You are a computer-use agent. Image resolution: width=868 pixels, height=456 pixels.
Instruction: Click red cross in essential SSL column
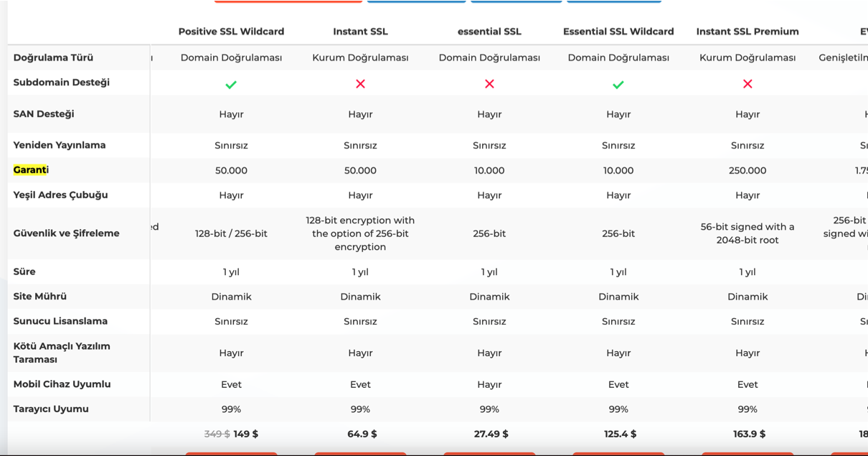pos(489,84)
